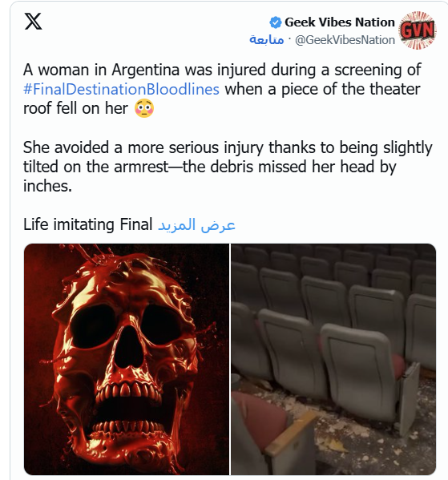
Task: Open the GVN profile avatar
Action: pyautogui.click(x=418, y=30)
